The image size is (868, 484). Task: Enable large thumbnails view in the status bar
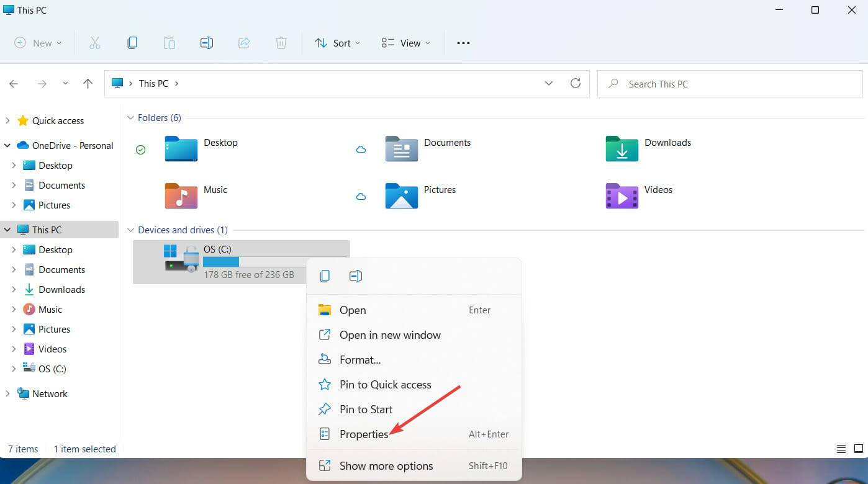[x=859, y=449]
